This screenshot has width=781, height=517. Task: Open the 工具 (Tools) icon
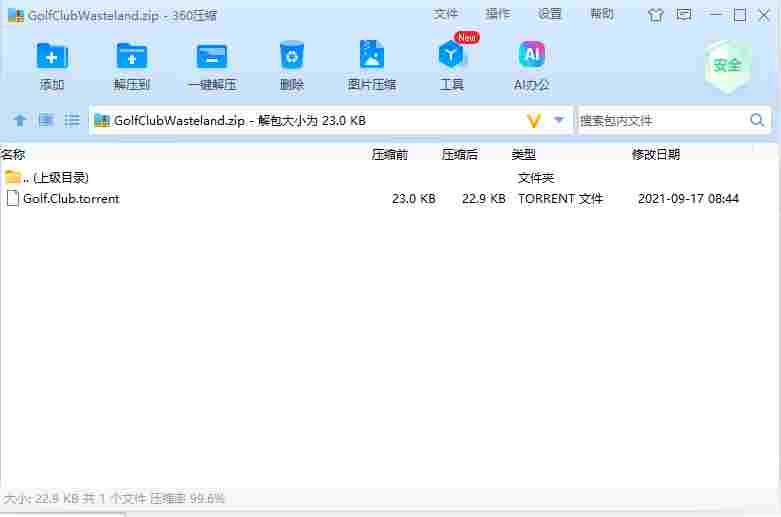pos(451,54)
